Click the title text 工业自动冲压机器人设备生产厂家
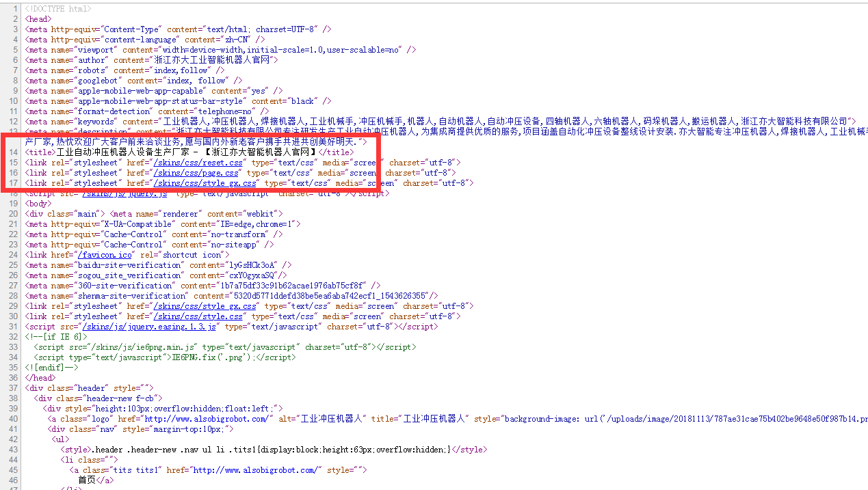The image size is (868, 490). (x=123, y=152)
